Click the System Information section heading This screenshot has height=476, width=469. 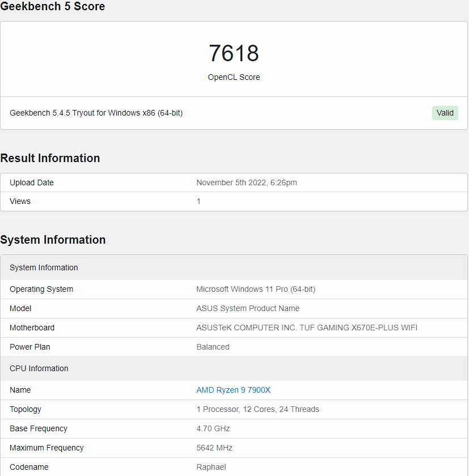pos(53,240)
